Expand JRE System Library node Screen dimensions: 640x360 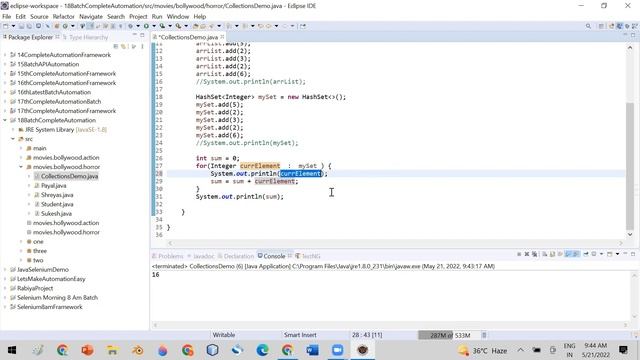coord(13,129)
